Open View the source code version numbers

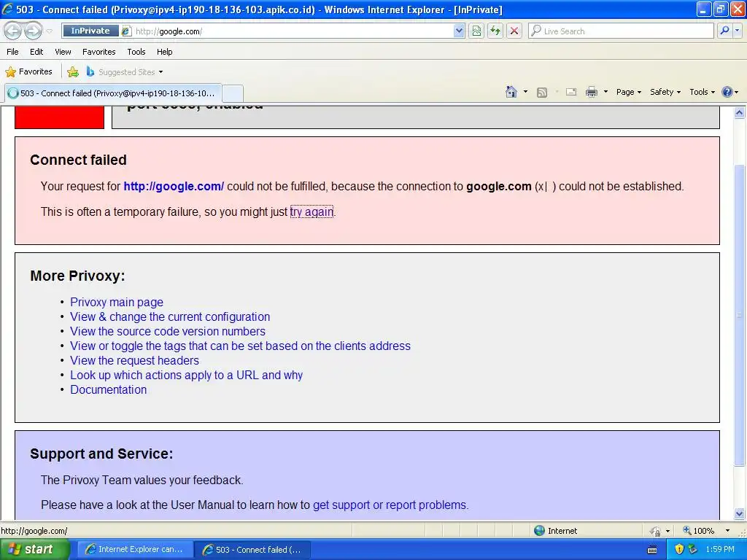(168, 332)
